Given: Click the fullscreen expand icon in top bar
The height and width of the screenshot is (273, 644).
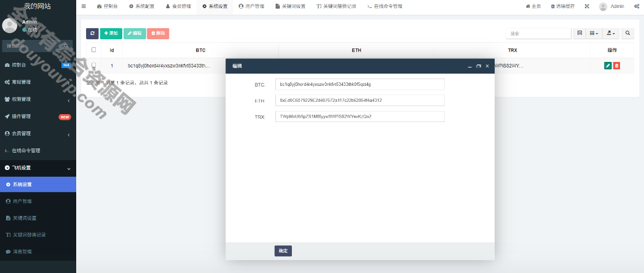Looking at the screenshot, I should click(586, 7).
